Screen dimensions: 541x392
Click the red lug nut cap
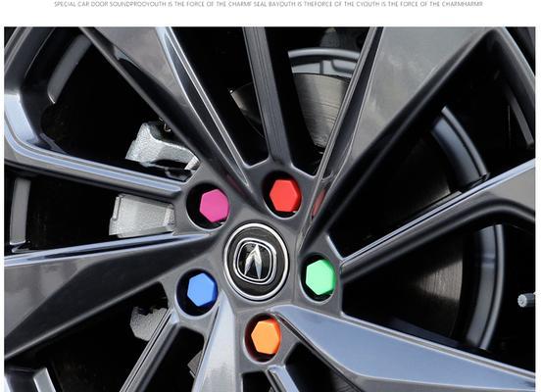(285, 195)
